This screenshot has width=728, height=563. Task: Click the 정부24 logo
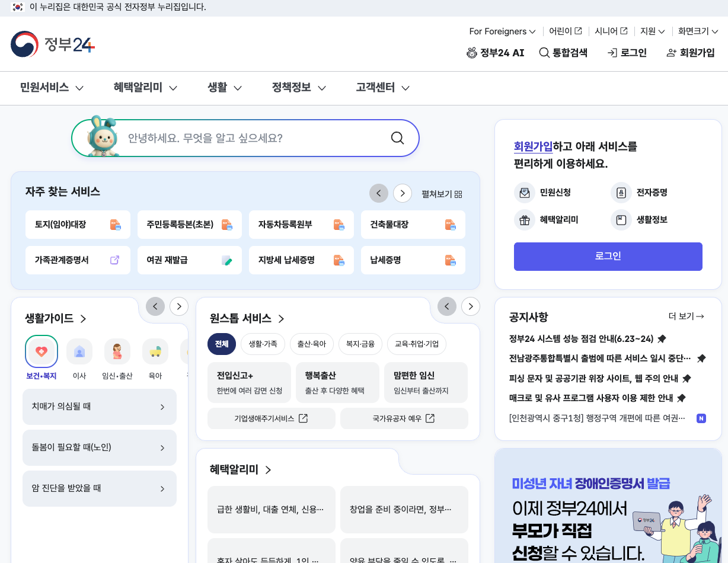click(53, 44)
